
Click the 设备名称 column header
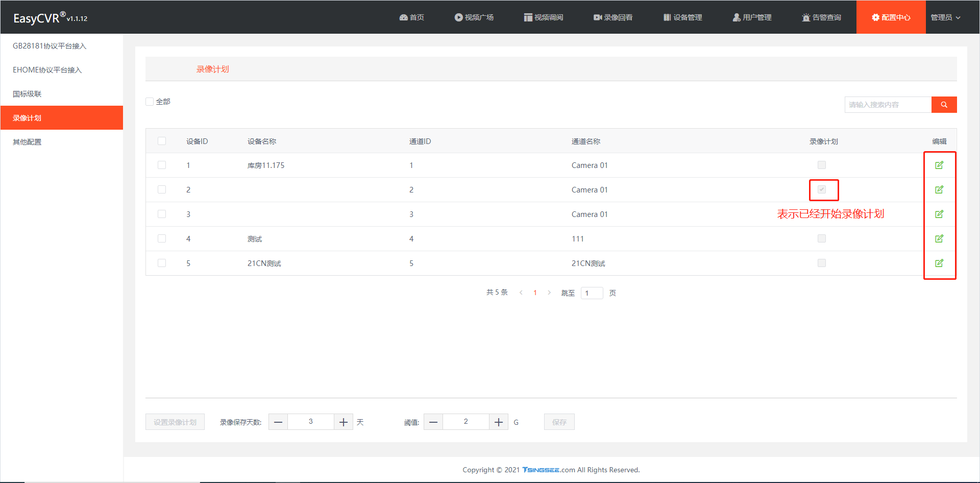coord(262,141)
